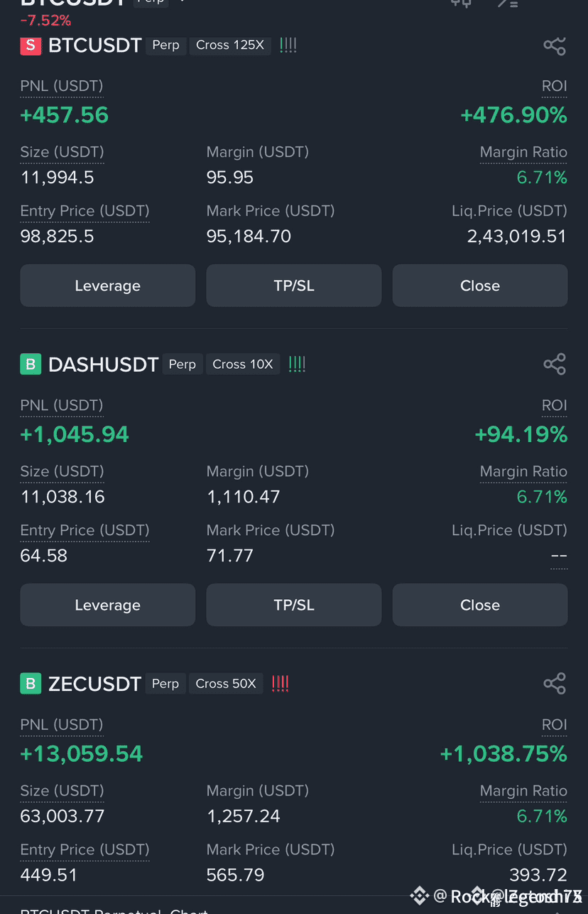The image size is (588, 914).
Task: Tap the ROI label on the ZECUSDT card
Action: (554, 725)
